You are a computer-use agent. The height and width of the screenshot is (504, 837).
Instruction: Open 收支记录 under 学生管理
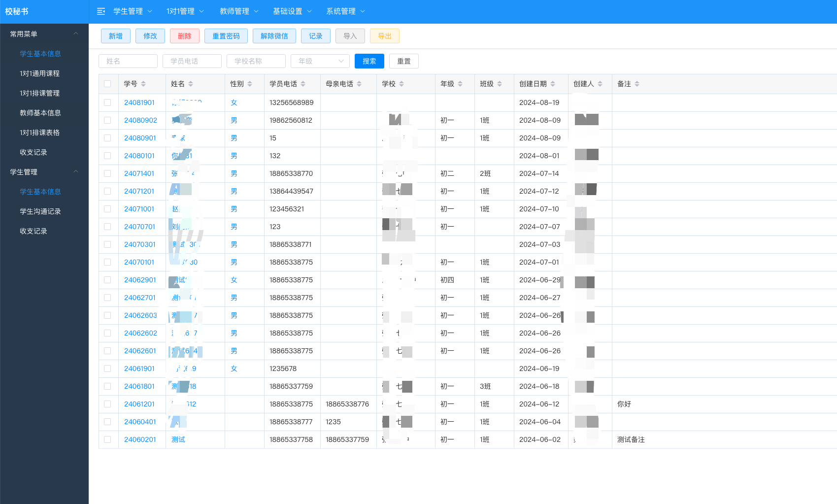pyautogui.click(x=33, y=231)
